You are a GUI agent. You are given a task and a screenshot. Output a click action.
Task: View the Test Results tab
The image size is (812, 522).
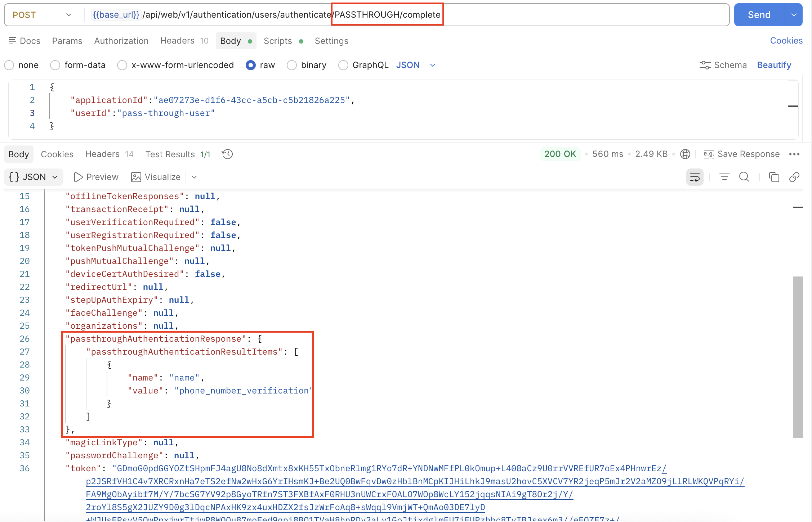[178, 154]
